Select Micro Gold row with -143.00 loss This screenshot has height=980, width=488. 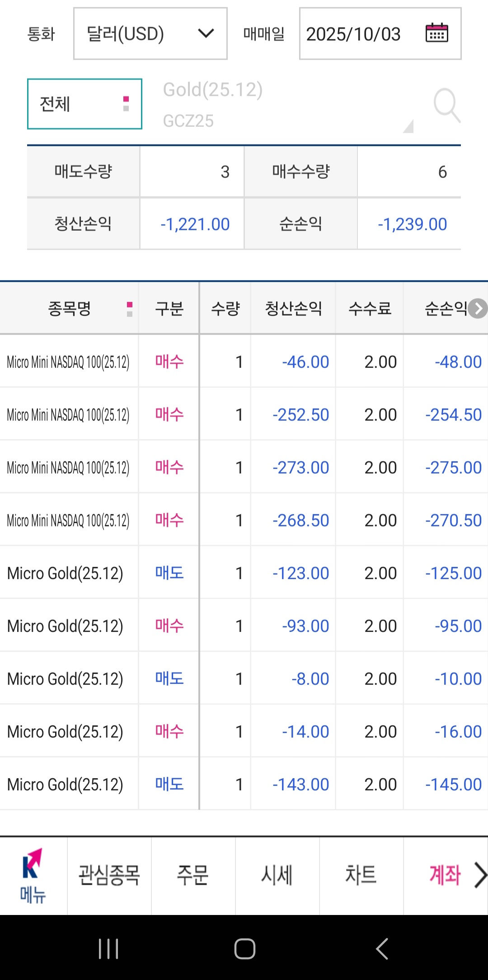[244, 784]
